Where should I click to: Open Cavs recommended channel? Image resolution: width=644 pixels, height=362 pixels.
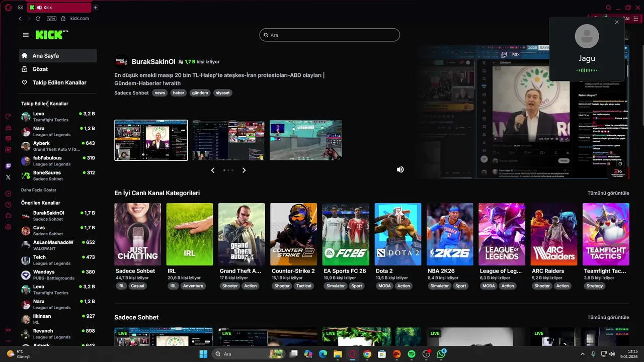(58, 230)
